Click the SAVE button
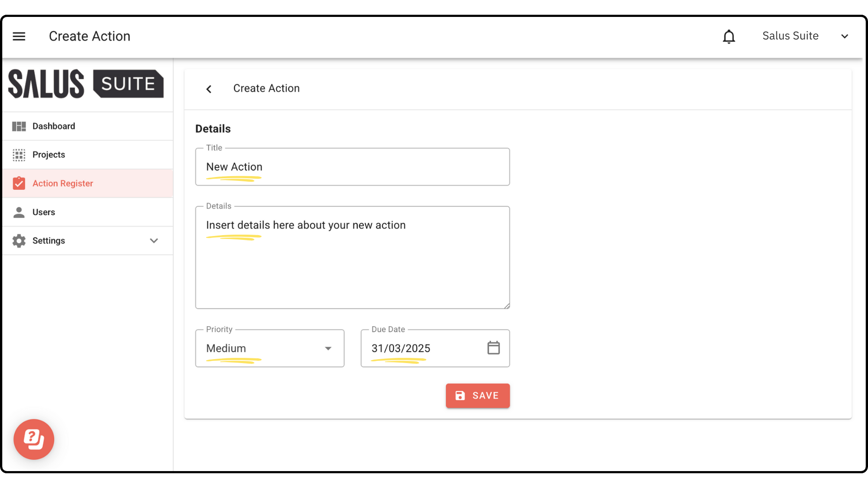 477,396
